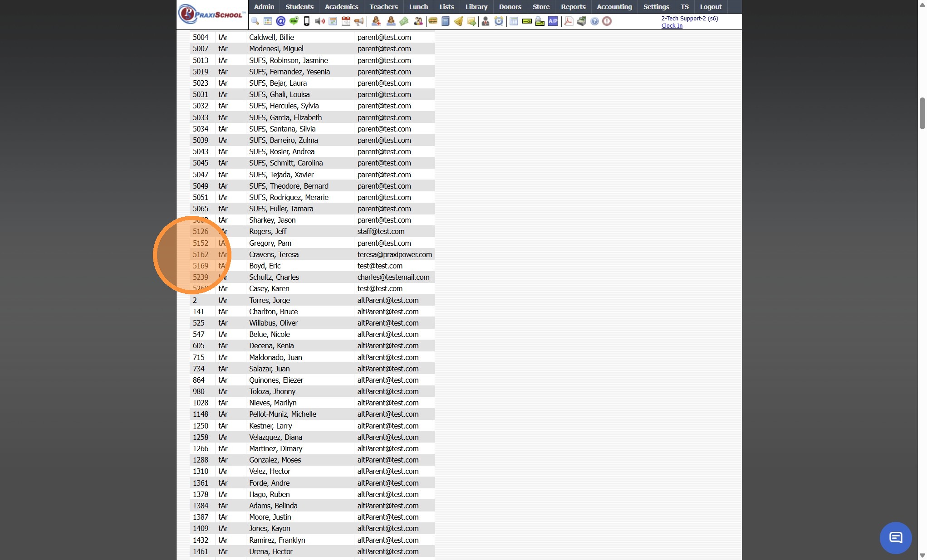This screenshot has height=560, width=927.
Task: Click the blue help question icon
Action: click(594, 21)
